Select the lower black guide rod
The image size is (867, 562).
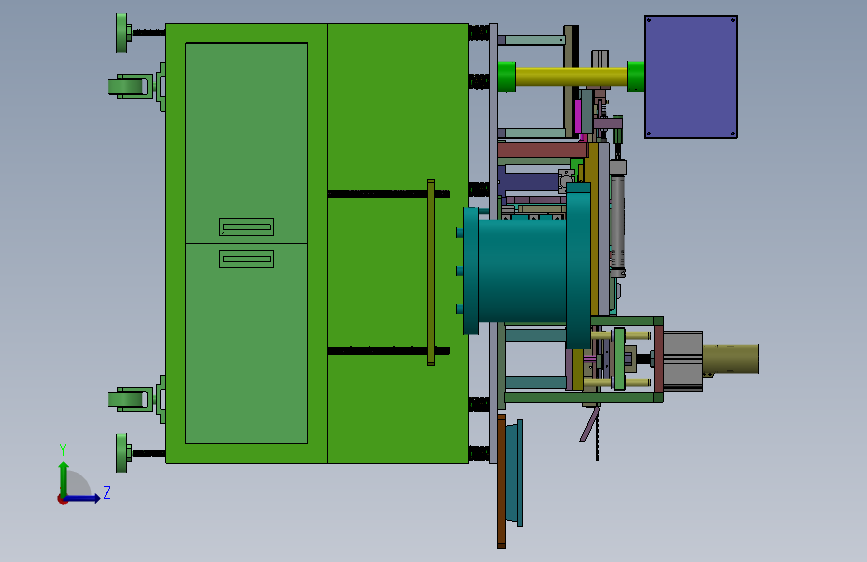point(388,351)
